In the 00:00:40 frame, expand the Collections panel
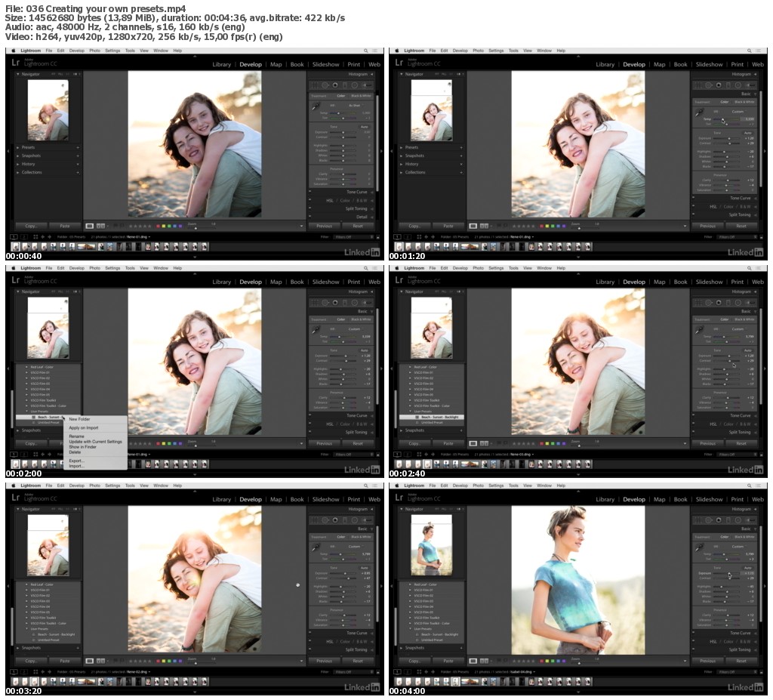The image size is (773, 700). 18,173
